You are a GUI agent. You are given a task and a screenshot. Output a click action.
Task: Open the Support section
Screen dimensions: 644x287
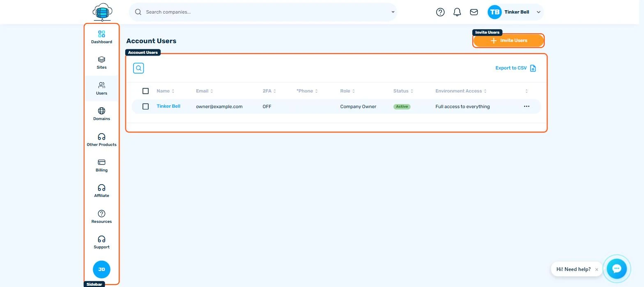point(101,242)
